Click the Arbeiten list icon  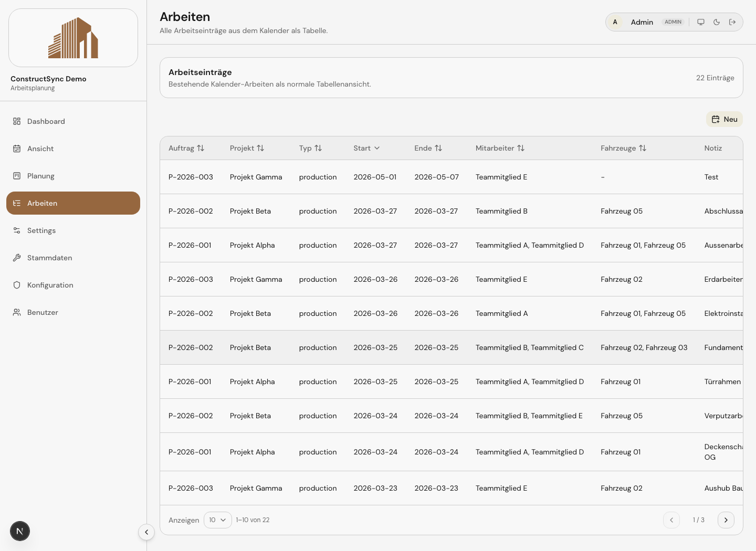click(x=17, y=203)
